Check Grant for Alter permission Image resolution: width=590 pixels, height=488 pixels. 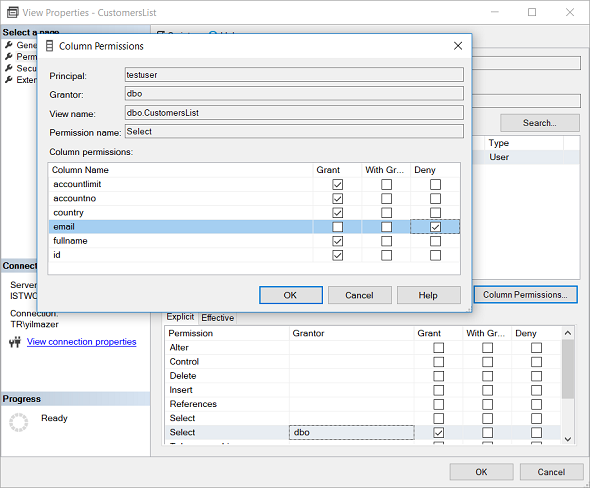click(x=438, y=348)
